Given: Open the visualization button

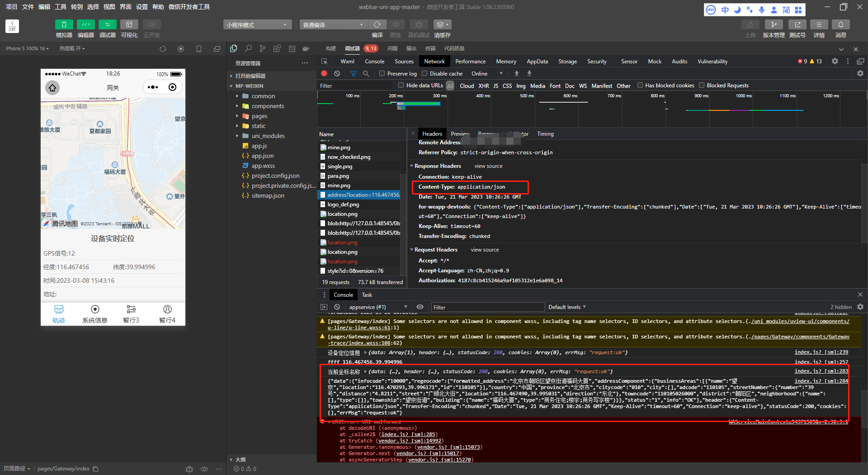Looking at the screenshot, I should point(129,24).
